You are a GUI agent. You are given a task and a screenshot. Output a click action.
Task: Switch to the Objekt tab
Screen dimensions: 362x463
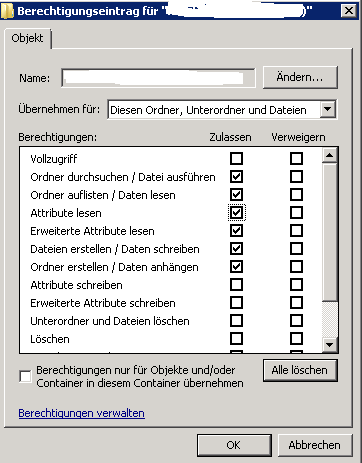27,38
